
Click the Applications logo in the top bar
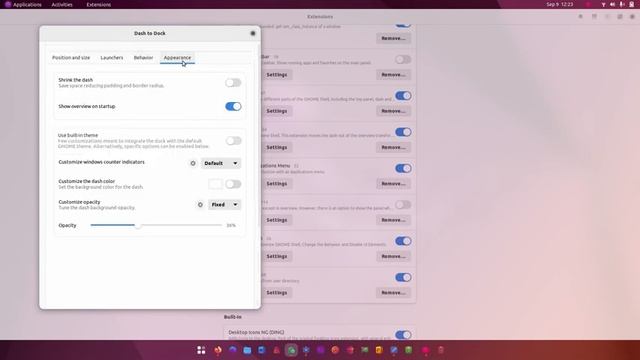(8, 4)
